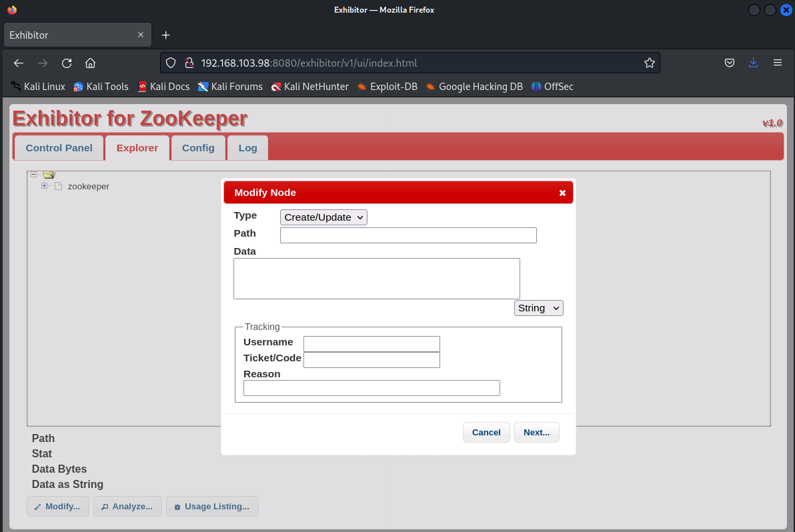Click the Exhibitor for ZooKeeper heading
This screenshot has width=795, height=532.
pyautogui.click(x=130, y=119)
